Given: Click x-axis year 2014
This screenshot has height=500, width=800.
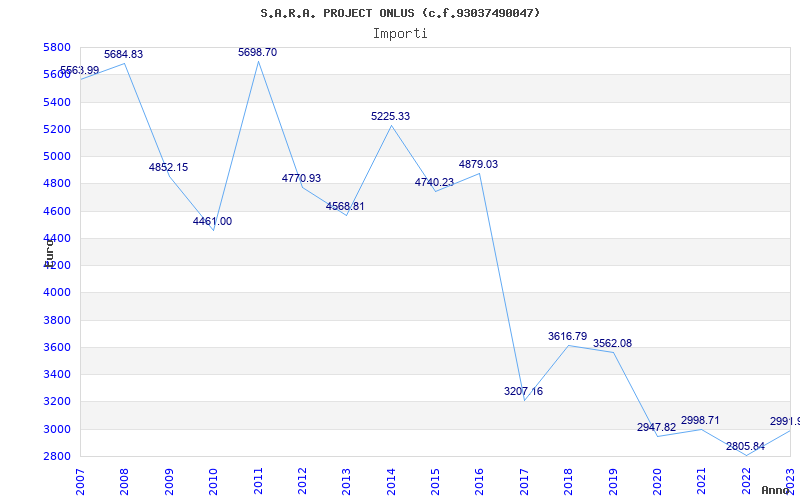Looking at the screenshot, I should tap(391, 482).
